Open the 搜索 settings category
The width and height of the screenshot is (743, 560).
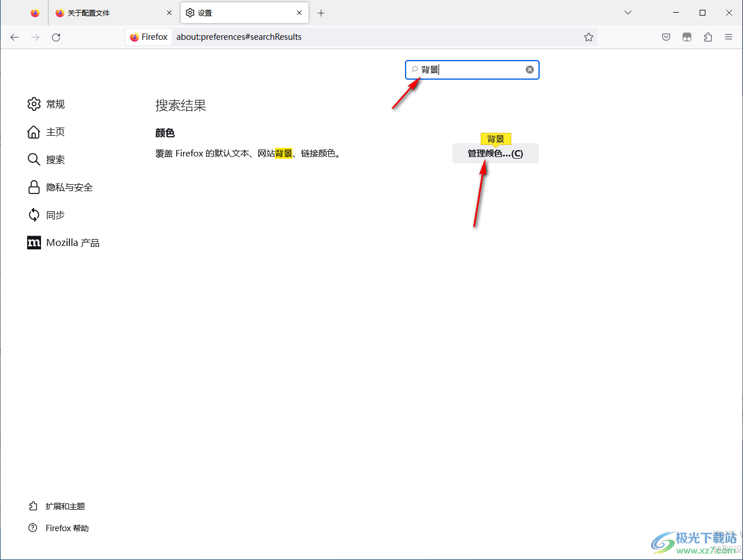coord(46,159)
